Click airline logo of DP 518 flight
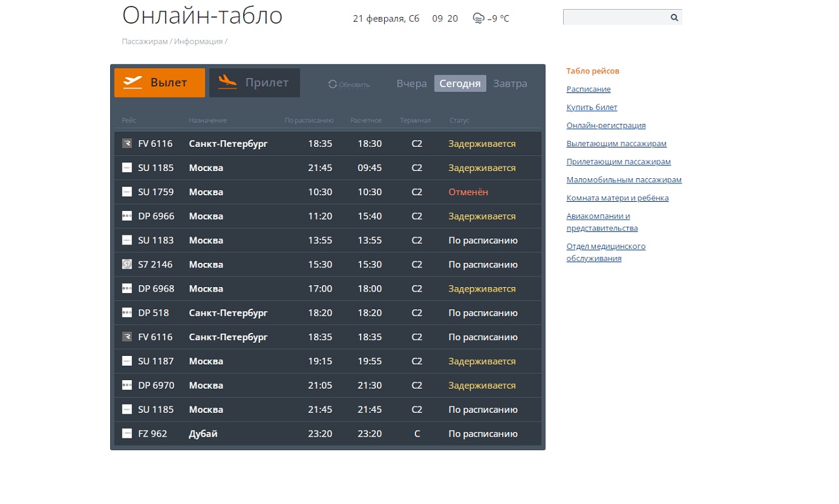Viewport: 839px width, 504px height. (x=127, y=313)
